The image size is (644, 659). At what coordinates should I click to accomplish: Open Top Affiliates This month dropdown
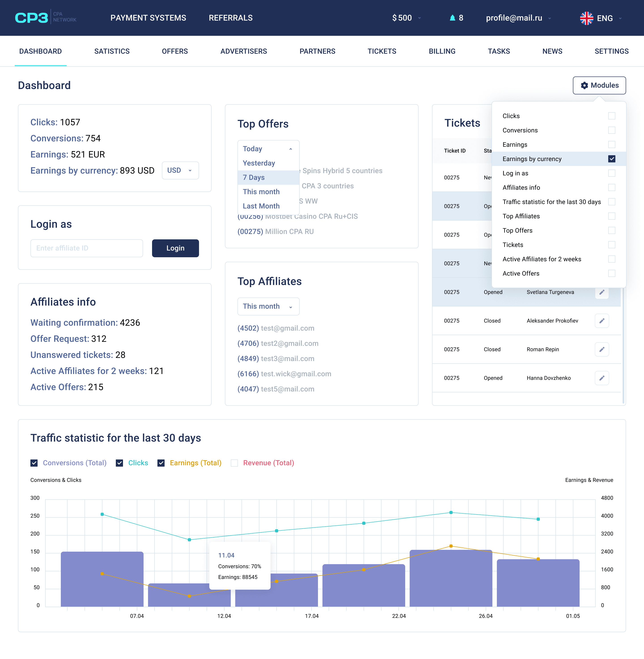tap(268, 306)
